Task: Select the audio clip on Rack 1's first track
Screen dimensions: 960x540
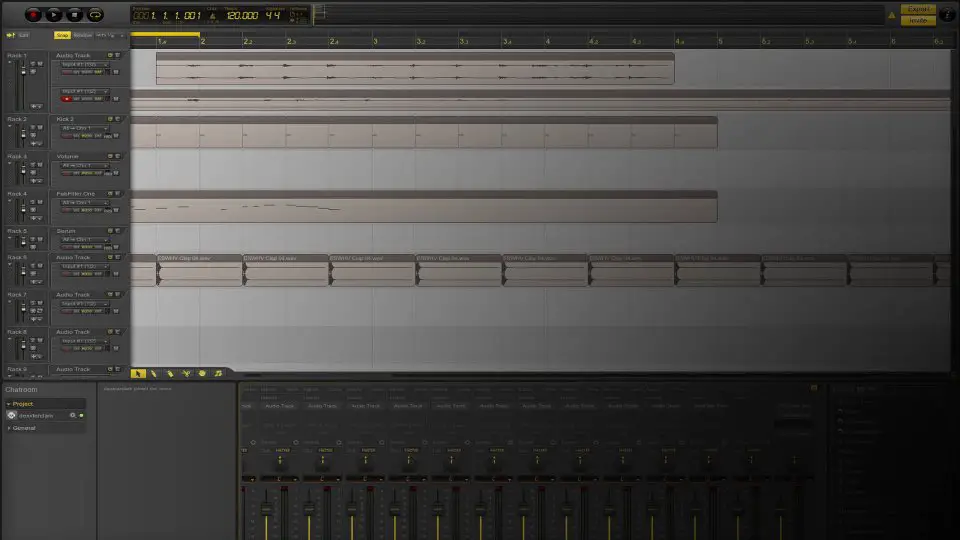Action: (x=415, y=69)
